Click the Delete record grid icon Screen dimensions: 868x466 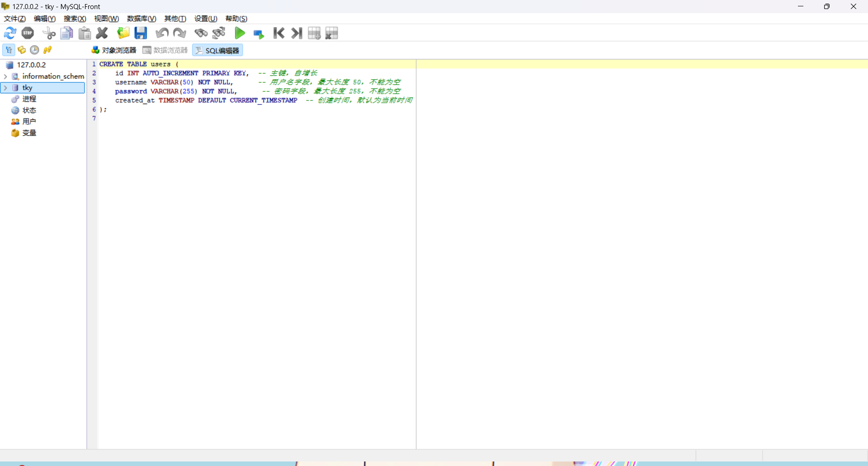pyautogui.click(x=332, y=33)
